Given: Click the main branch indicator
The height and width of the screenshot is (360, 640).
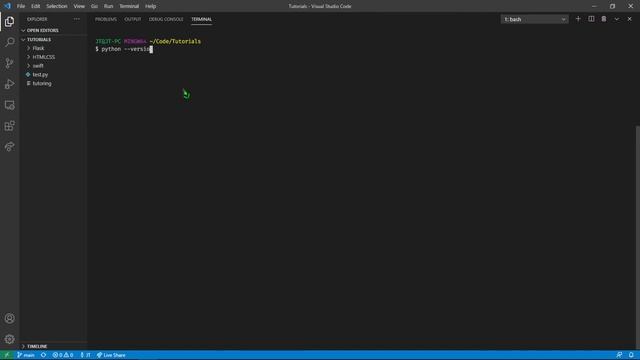Looking at the screenshot, I should (x=26, y=355).
